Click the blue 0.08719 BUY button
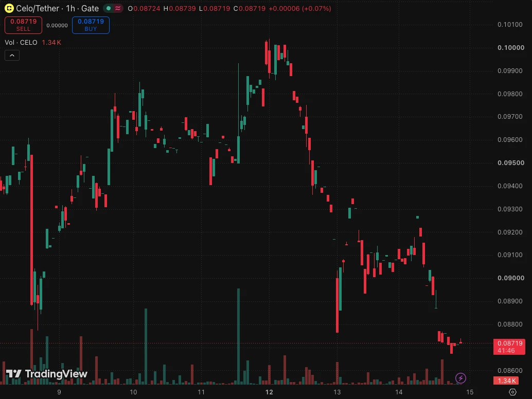 [91, 25]
